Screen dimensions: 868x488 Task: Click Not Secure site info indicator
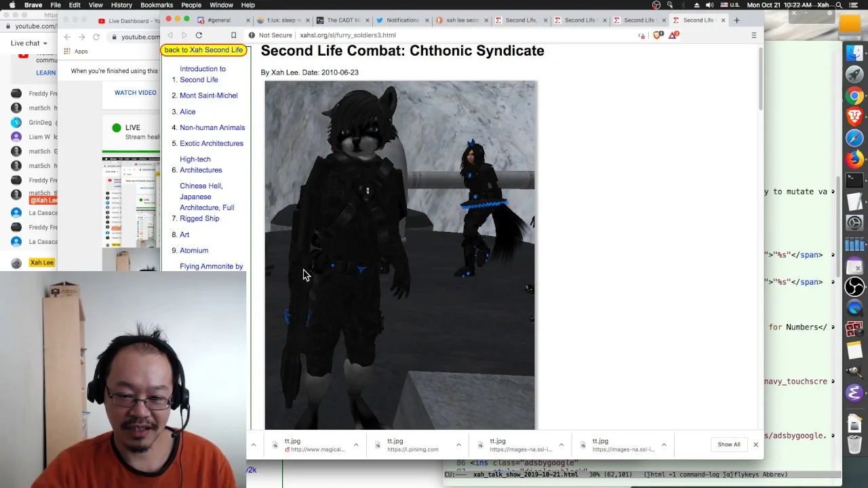pos(271,35)
